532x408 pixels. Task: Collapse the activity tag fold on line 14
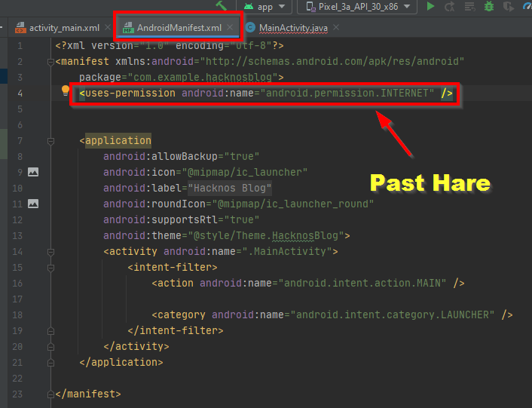tap(51, 252)
